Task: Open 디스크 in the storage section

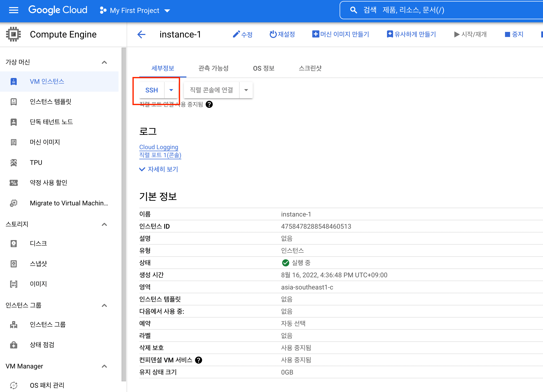Action: click(38, 244)
